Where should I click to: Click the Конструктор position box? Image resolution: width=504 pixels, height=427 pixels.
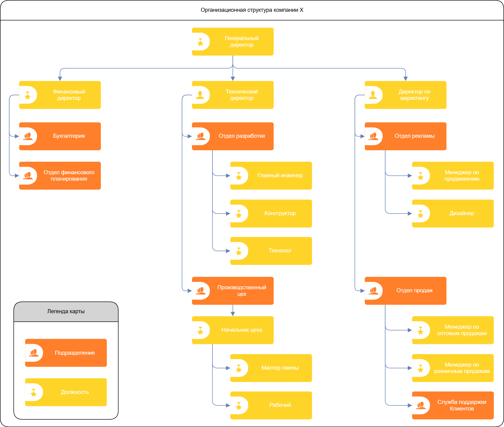(x=280, y=213)
